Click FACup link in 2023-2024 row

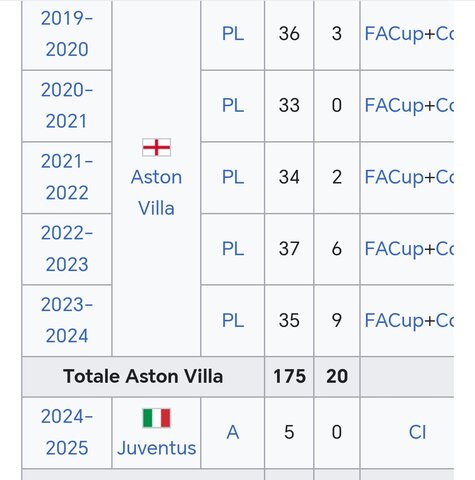click(x=391, y=321)
